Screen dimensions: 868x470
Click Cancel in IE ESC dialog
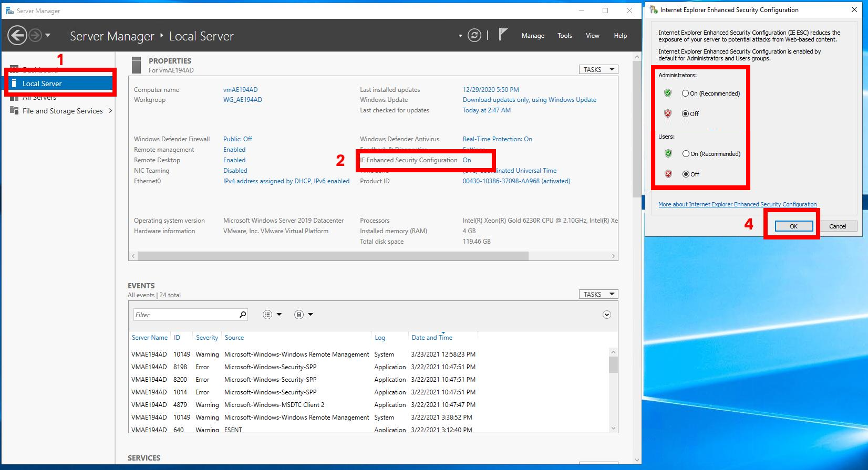838,226
